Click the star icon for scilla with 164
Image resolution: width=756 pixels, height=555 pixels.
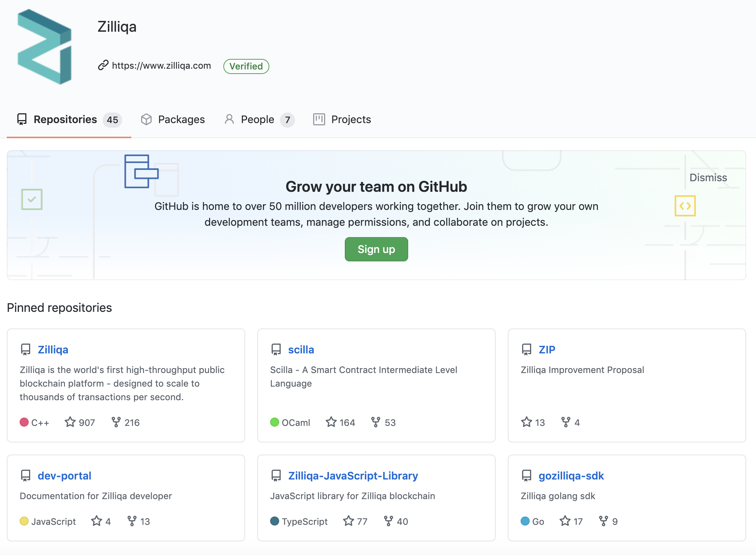[331, 422]
